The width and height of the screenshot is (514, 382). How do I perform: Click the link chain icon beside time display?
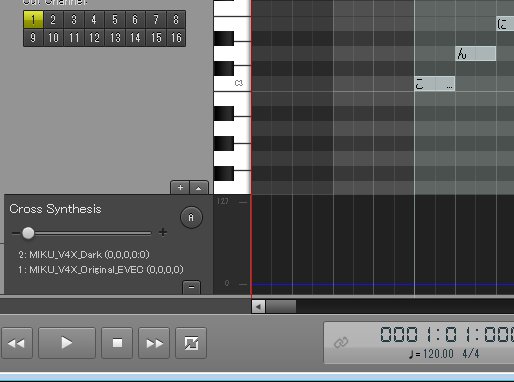point(341,342)
